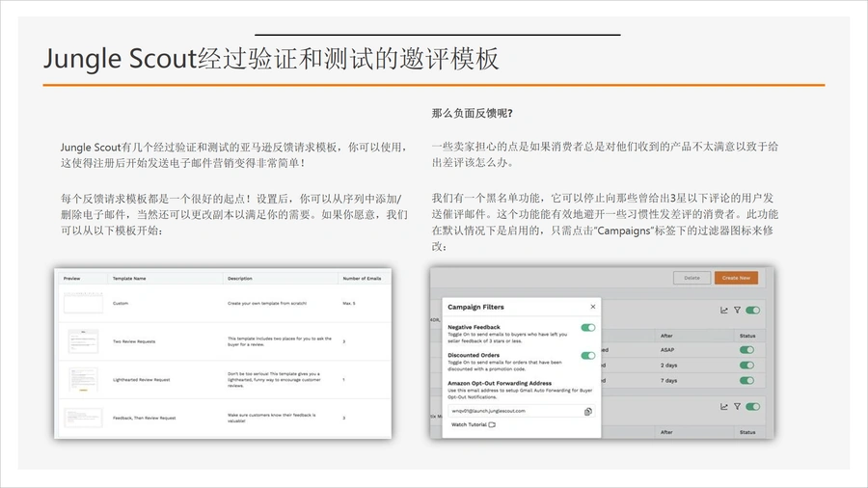Disable the ASAP email status toggle

(746, 350)
